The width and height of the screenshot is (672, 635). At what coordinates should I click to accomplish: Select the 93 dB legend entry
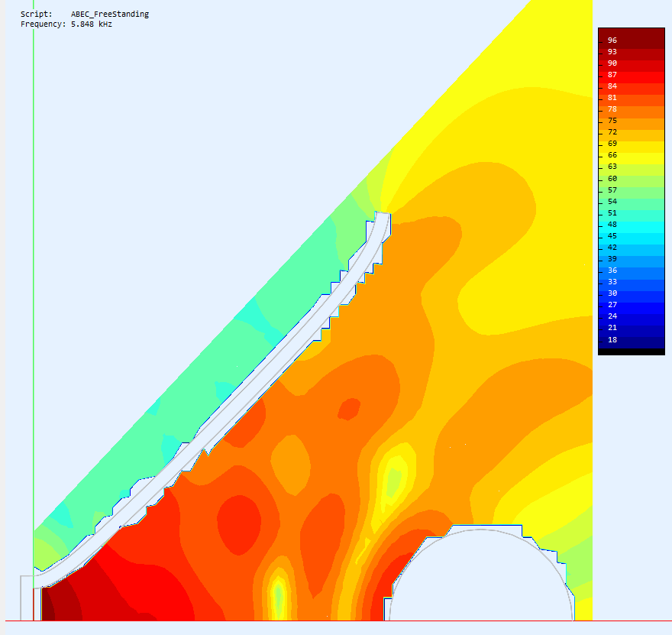click(612, 52)
